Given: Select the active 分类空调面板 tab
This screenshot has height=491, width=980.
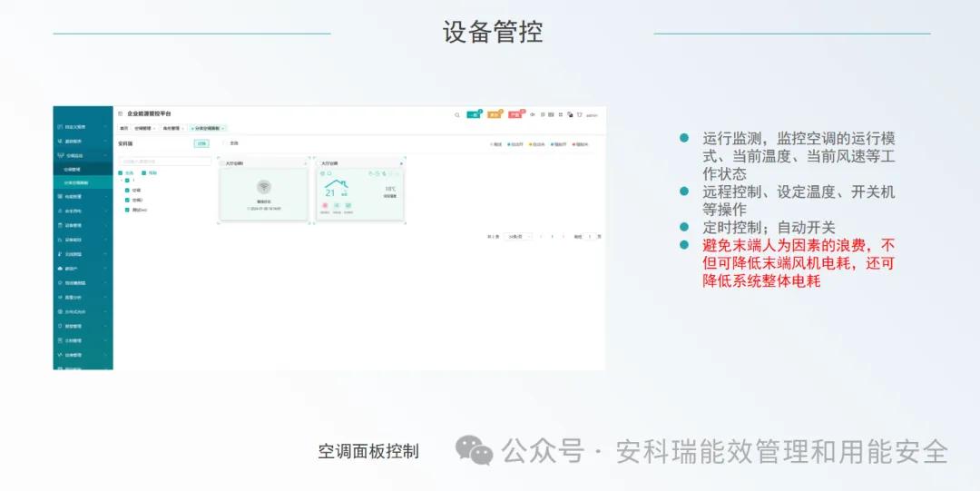Looking at the screenshot, I should (x=208, y=128).
